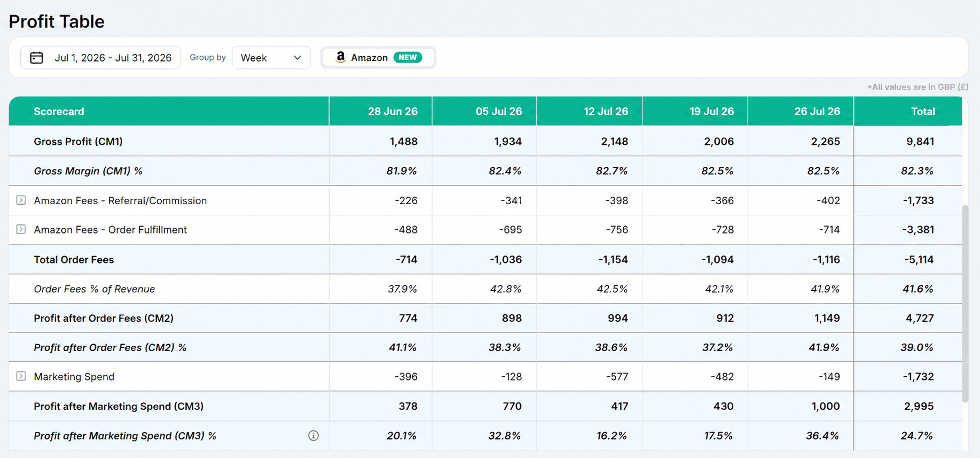Click CM3 % value 20.1%

[x=402, y=436]
